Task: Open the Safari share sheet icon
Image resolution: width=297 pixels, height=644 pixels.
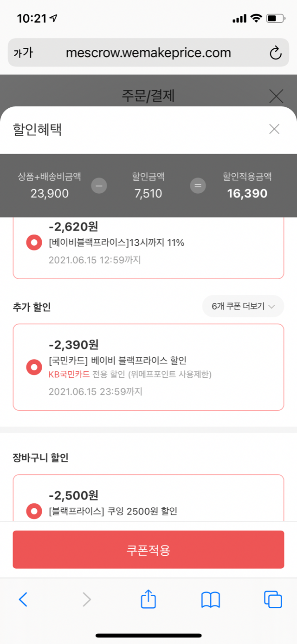Action: (x=148, y=599)
